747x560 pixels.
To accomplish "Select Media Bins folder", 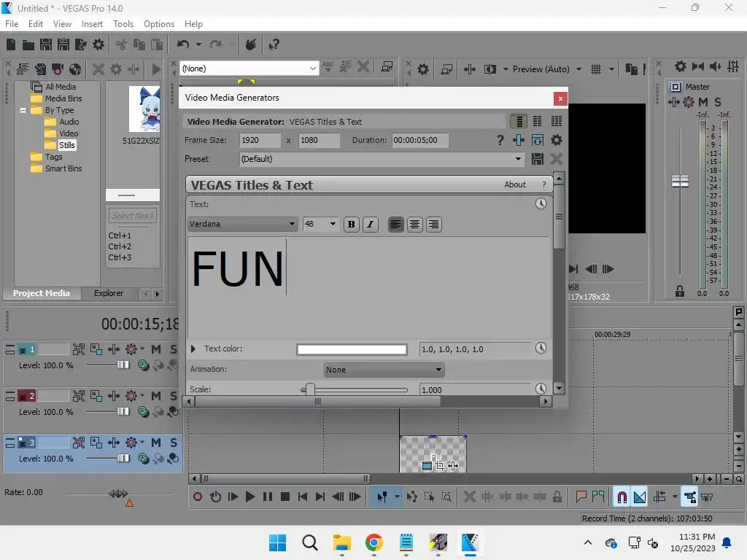I will point(63,98).
